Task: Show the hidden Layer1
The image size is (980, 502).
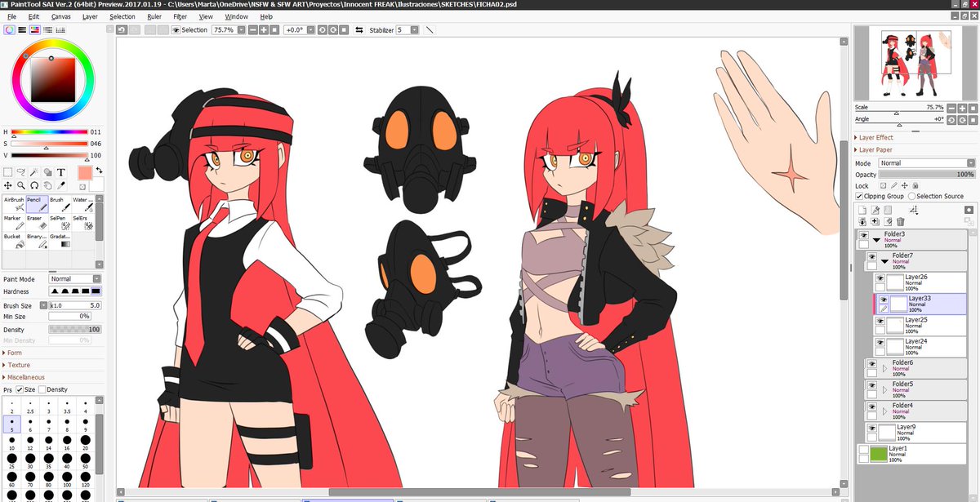Action: [862, 449]
